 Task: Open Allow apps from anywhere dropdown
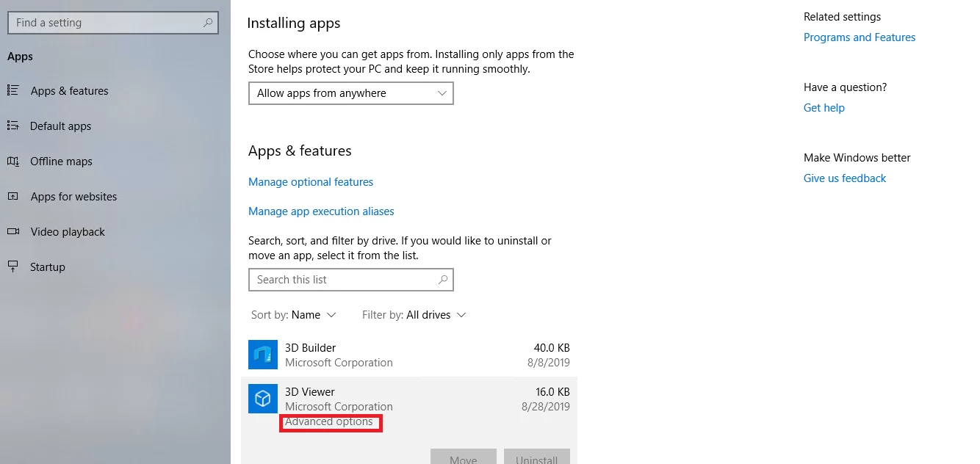(x=350, y=93)
